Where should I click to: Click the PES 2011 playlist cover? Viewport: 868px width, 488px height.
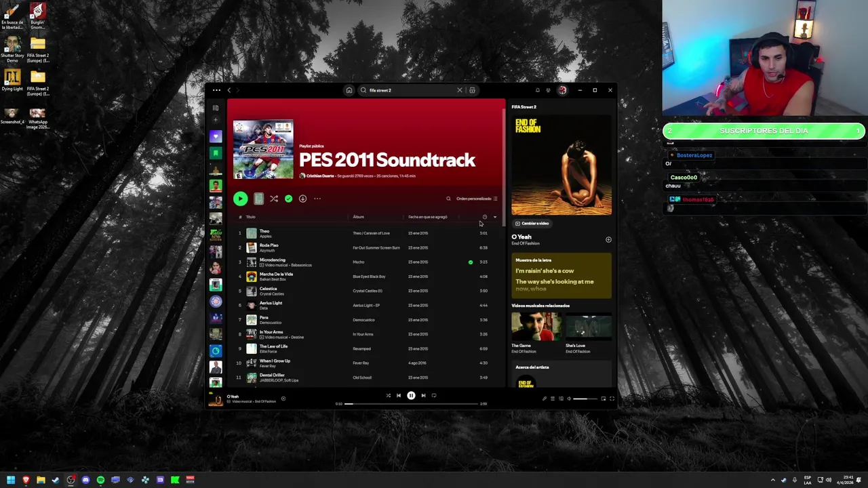click(263, 150)
